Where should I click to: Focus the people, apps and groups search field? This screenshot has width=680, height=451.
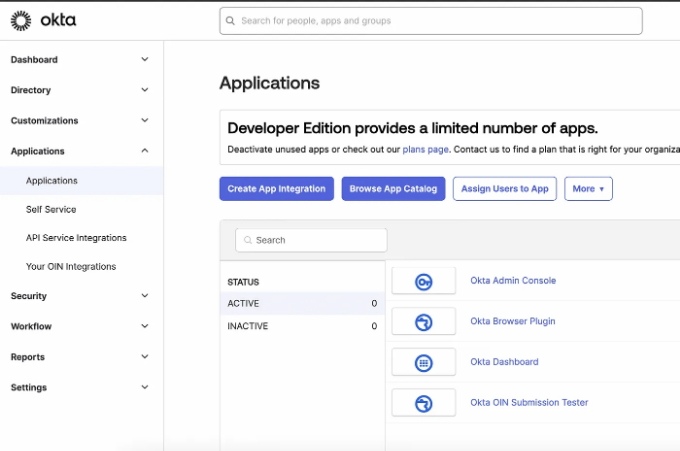431,21
